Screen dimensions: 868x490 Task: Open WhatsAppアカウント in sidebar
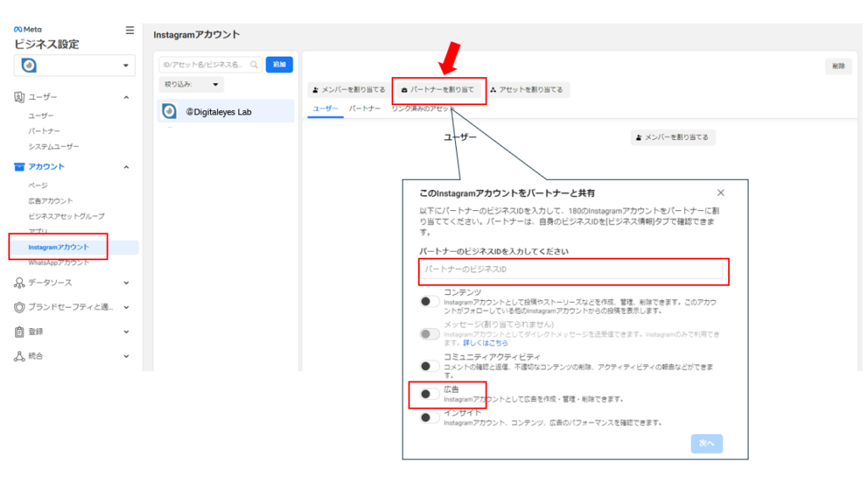click(x=58, y=263)
